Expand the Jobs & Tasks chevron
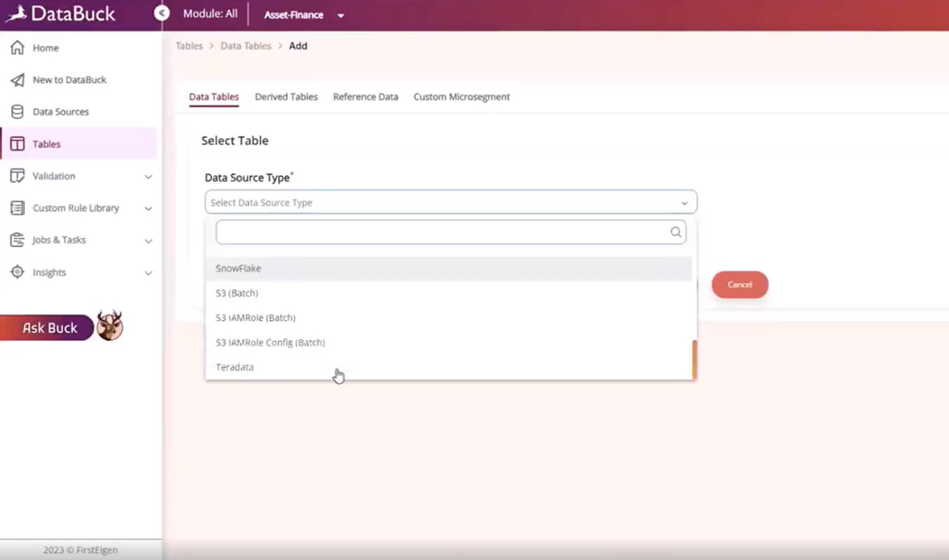This screenshot has height=560, width=949. 148,241
